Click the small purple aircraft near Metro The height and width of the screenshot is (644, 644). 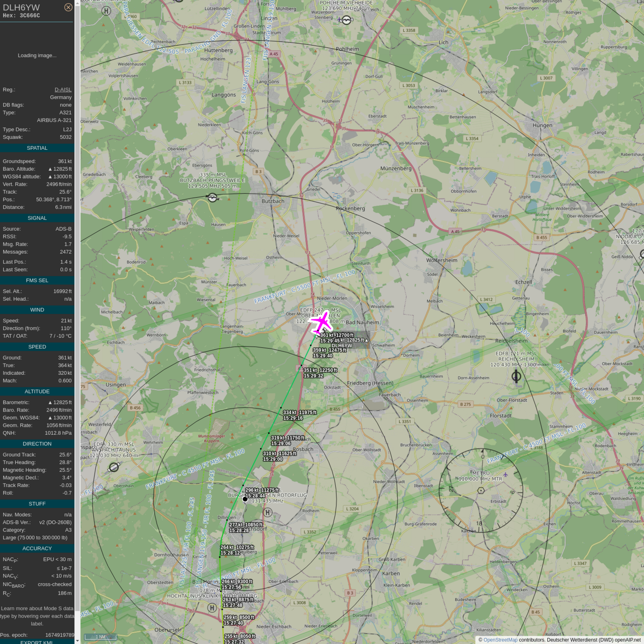[505, 475]
